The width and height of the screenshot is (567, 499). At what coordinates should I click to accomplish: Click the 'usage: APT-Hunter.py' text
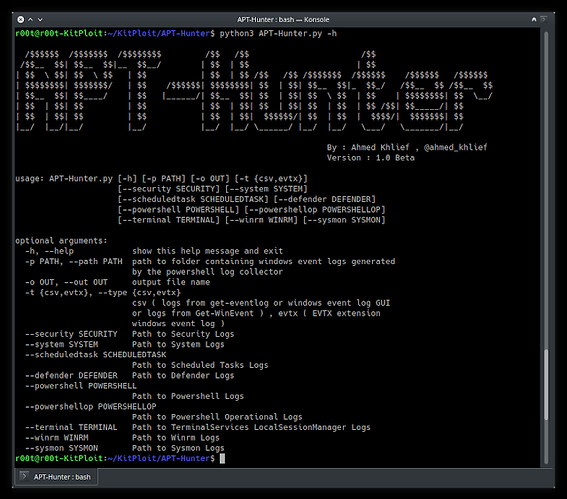[x=64, y=179]
